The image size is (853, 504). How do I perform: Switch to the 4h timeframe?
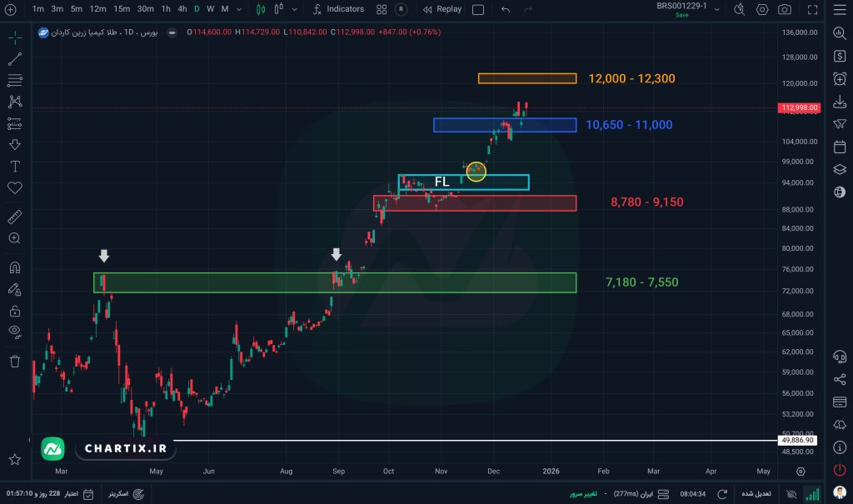point(182,9)
